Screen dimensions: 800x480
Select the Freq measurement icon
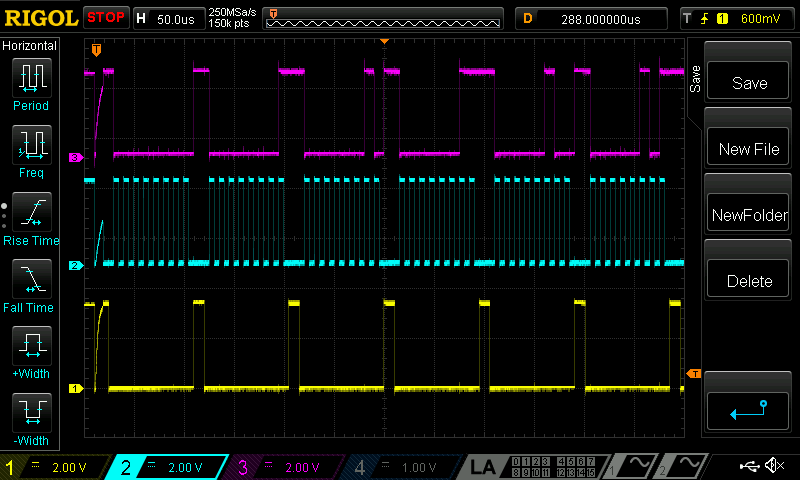point(32,144)
